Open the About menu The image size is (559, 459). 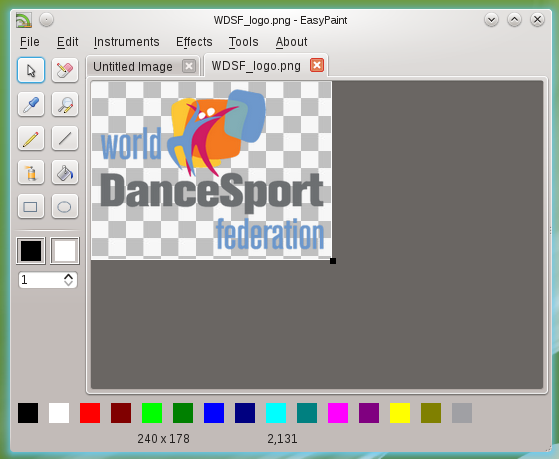(291, 42)
